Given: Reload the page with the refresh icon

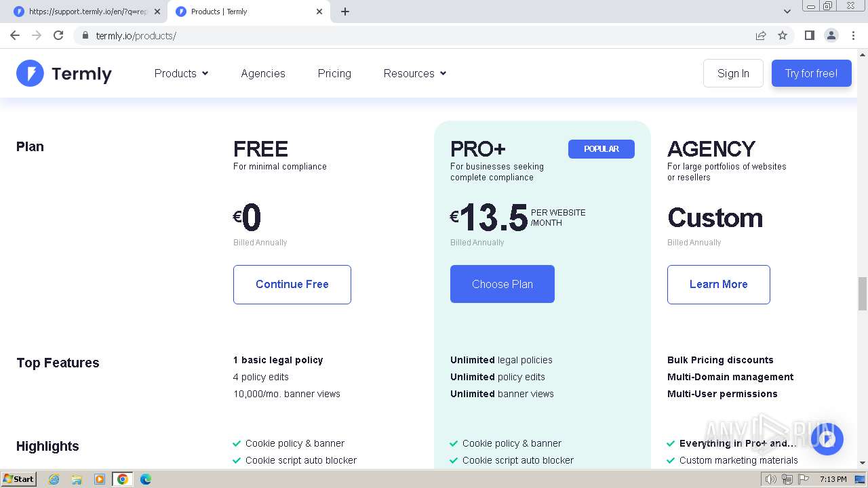Looking at the screenshot, I should click(x=58, y=35).
